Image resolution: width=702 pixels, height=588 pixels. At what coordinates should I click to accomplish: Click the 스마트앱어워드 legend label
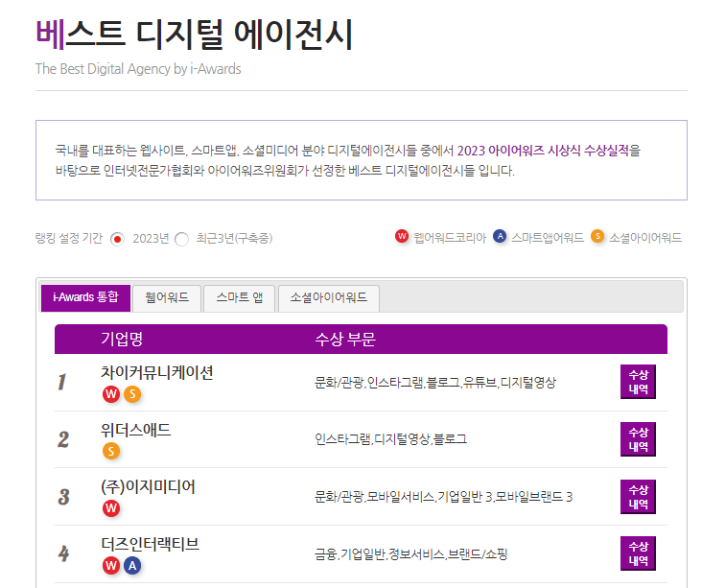tap(548, 238)
